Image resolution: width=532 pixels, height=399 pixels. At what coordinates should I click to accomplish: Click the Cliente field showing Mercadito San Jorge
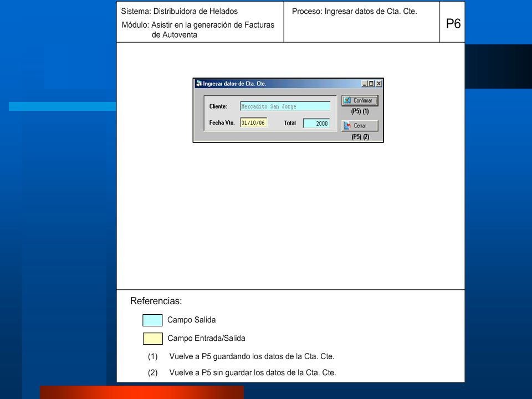[285, 106]
